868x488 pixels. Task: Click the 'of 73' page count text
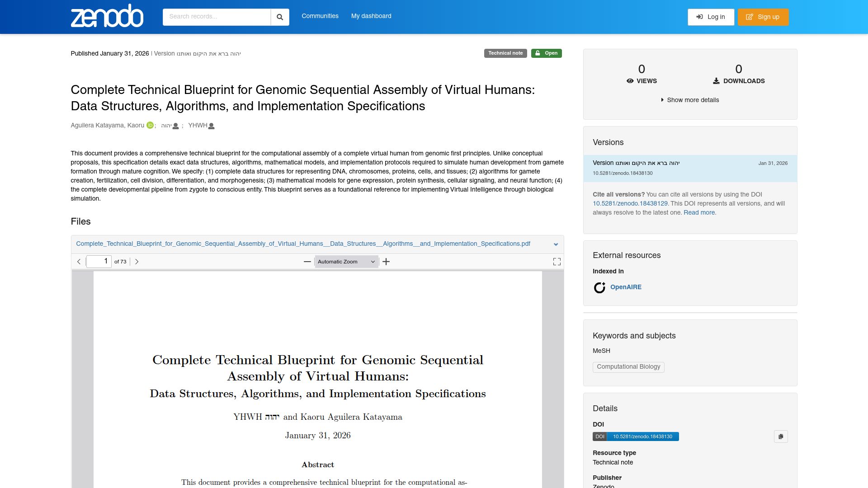coord(120,262)
